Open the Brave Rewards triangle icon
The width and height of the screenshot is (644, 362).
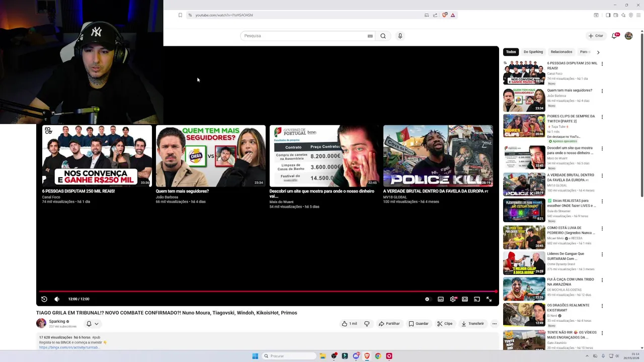pos(453,15)
